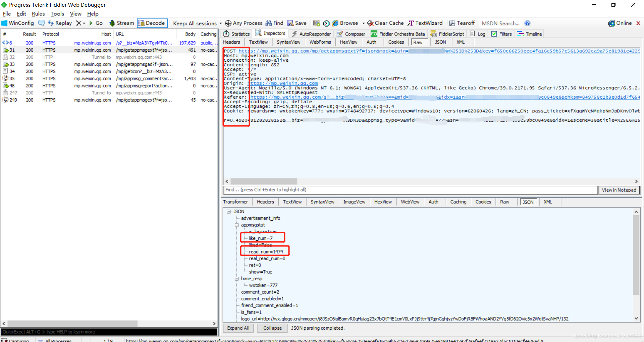Open the TextWizard tool

coord(425,23)
